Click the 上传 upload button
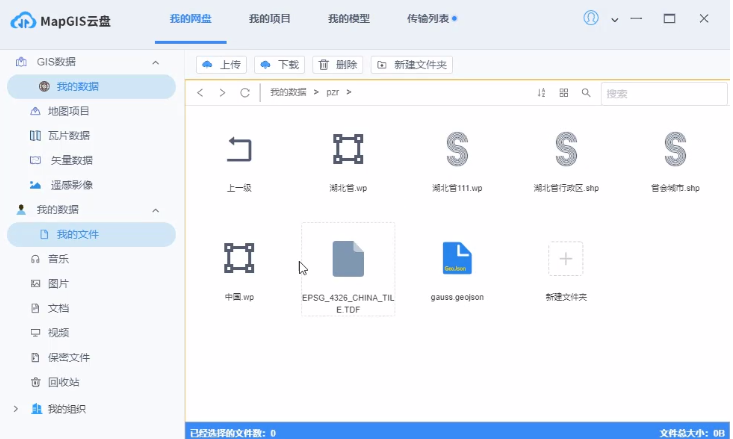 222,65
